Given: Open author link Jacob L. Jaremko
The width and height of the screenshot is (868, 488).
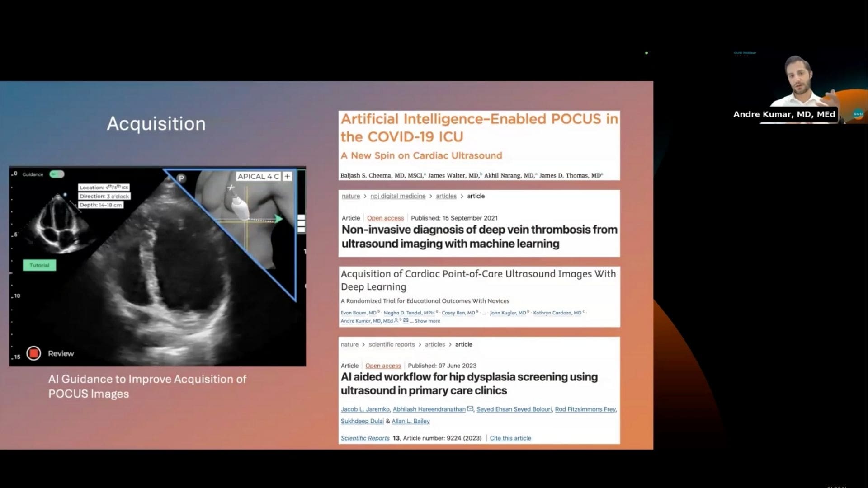Looking at the screenshot, I should point(364,409).
